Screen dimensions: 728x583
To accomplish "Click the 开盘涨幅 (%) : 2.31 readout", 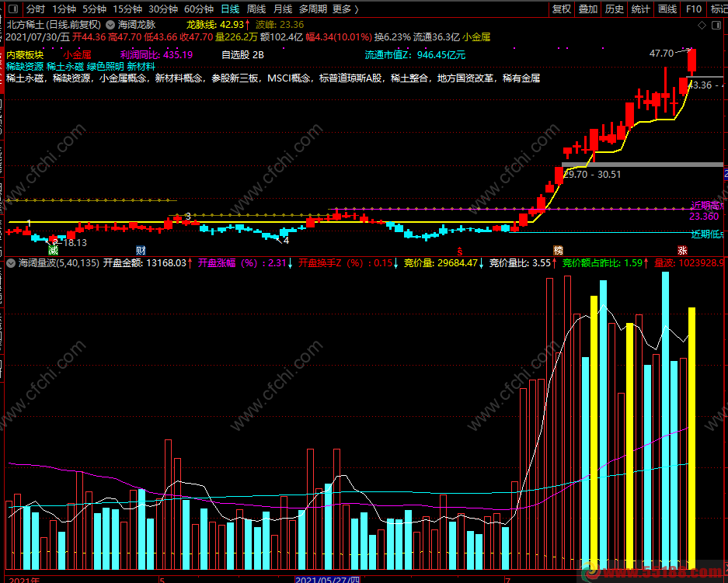I will pyautogui.click(x=242, y=263).
